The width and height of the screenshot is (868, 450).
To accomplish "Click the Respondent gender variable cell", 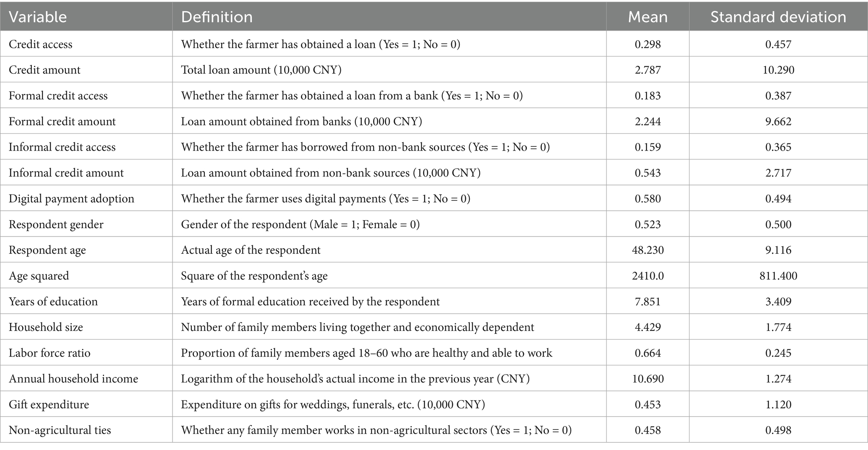I will (56, 224).
